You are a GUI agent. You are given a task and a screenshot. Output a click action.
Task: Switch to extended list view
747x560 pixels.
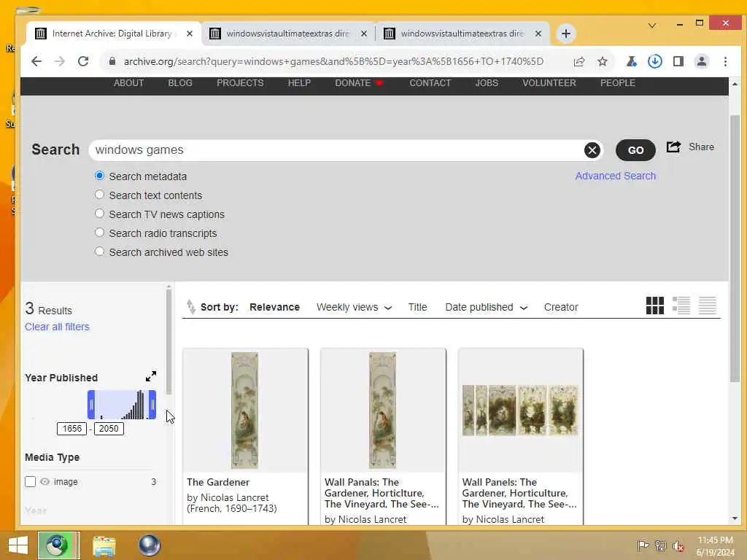[x=681, y=306]
